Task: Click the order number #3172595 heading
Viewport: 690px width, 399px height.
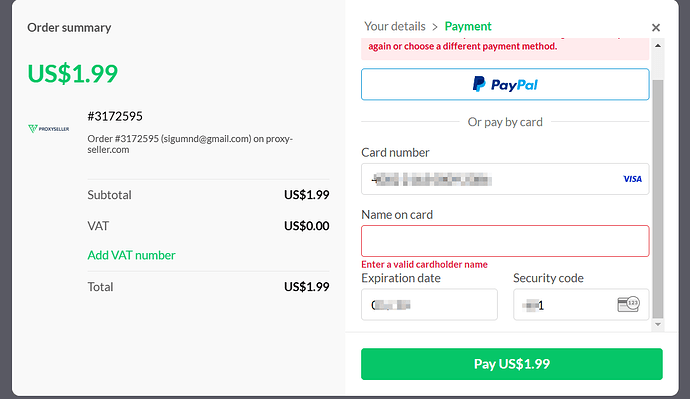Action: coord(115,116)
